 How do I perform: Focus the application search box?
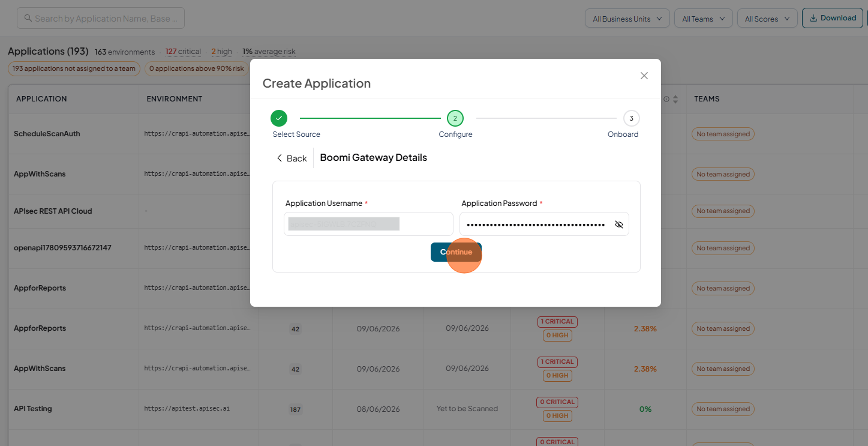(x=101, y=18)
